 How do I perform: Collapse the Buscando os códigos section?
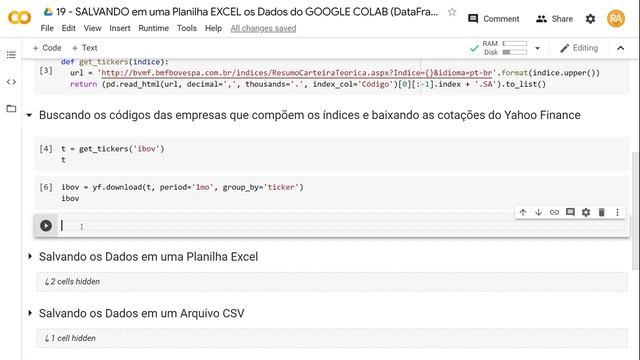coord(29,116)
